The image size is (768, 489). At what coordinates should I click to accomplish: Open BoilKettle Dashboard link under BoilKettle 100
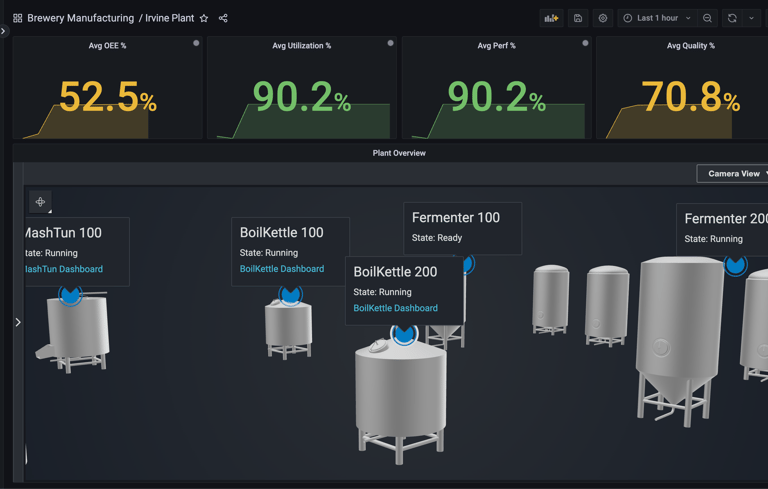pos(282,269)
